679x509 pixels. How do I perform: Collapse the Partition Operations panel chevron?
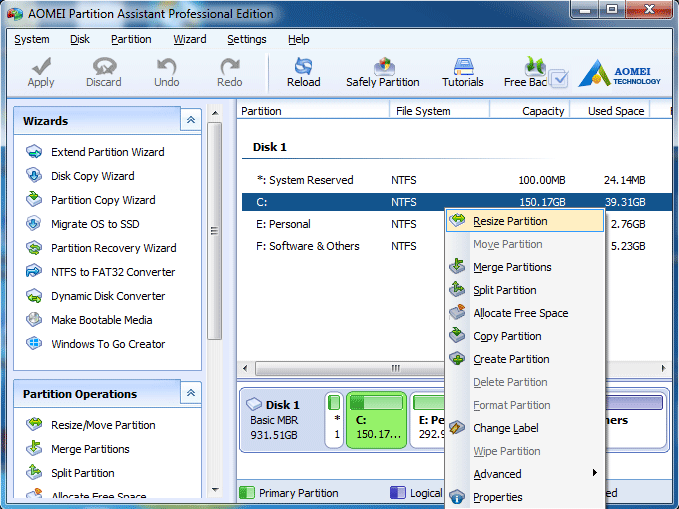click(191, 393)
